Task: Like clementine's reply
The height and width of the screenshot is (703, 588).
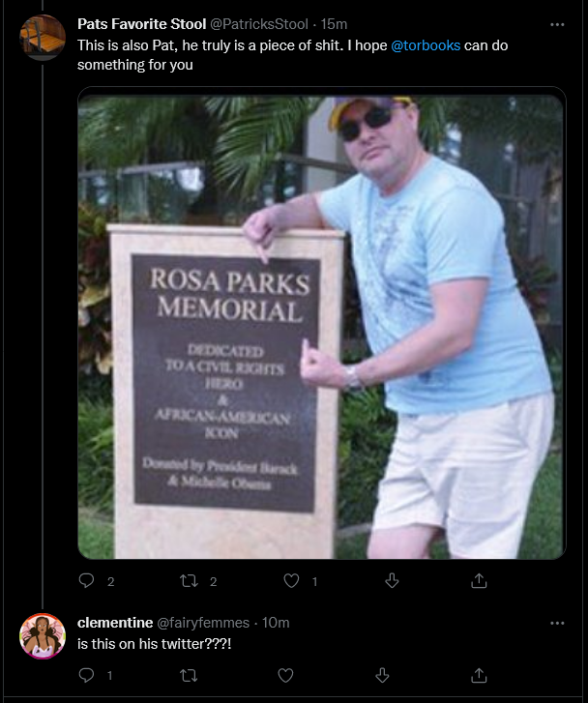Action: pos(285,675)
